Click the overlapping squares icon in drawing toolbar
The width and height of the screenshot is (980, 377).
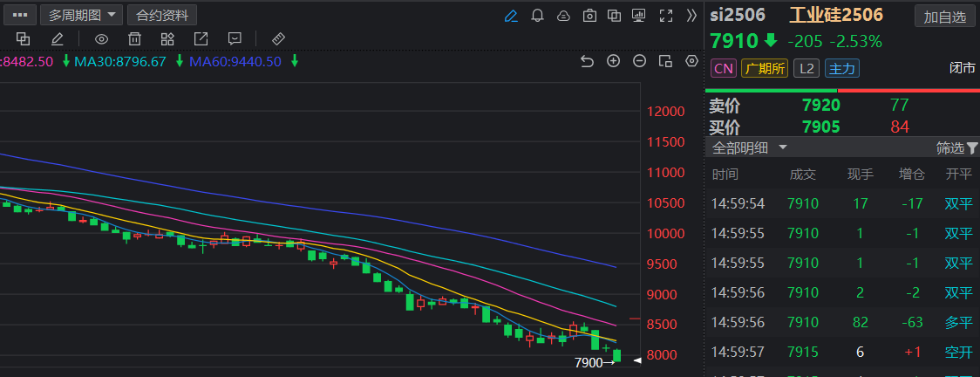pyautogui.click(x=24, y=38)
